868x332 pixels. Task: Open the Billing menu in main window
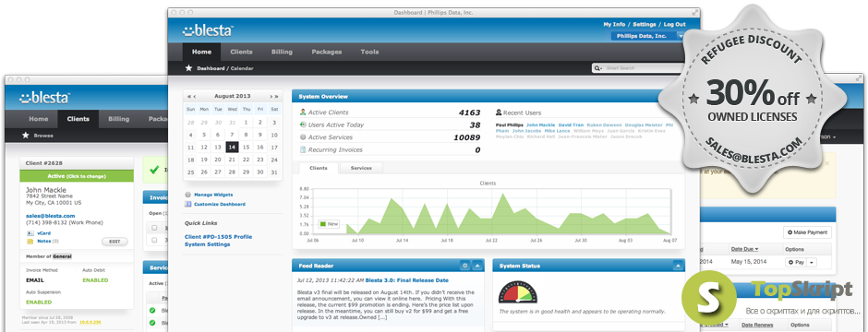pyautogui.click(x=282, y=52)
